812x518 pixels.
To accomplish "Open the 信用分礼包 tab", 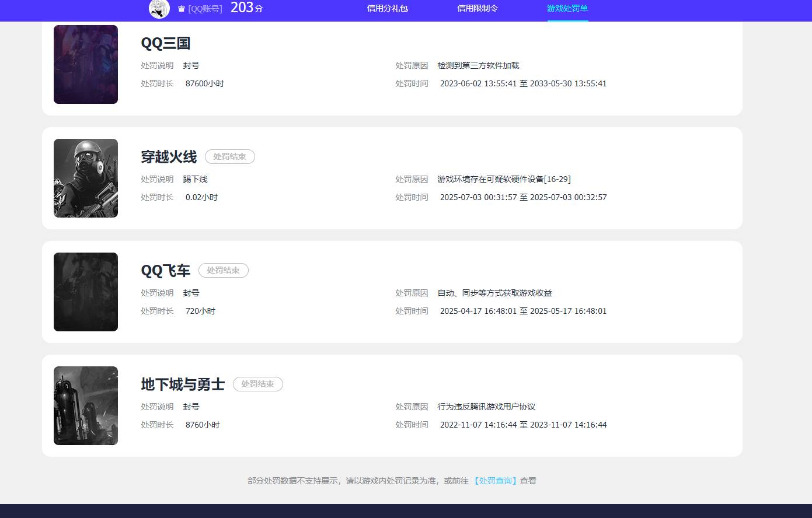I will tap(388, 8).
